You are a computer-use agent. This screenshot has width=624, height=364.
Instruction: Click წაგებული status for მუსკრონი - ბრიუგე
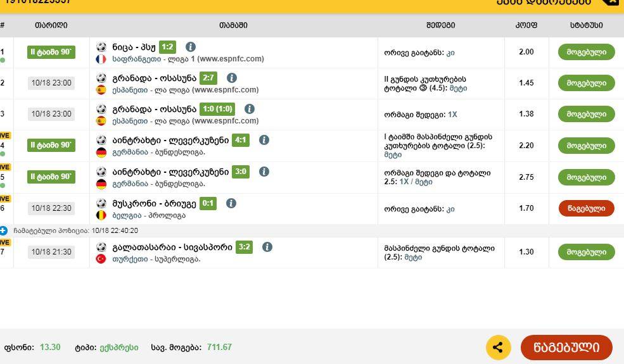click(586, 208)
